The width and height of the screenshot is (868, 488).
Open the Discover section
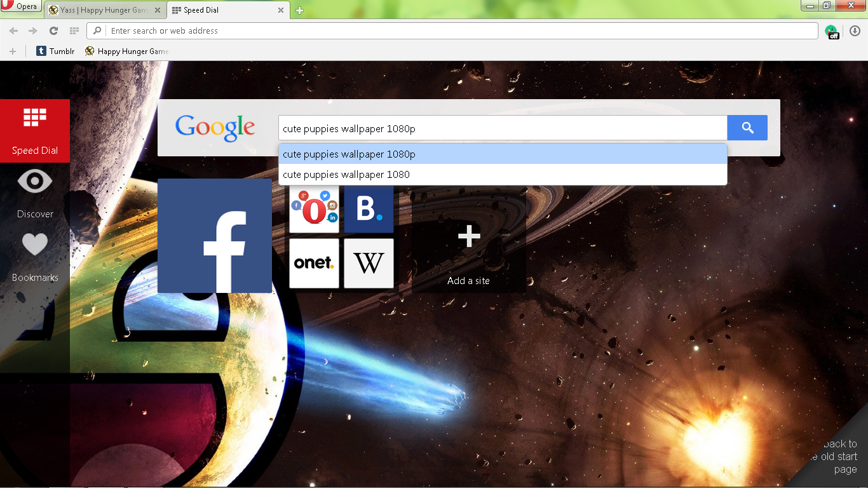point(35,194)
